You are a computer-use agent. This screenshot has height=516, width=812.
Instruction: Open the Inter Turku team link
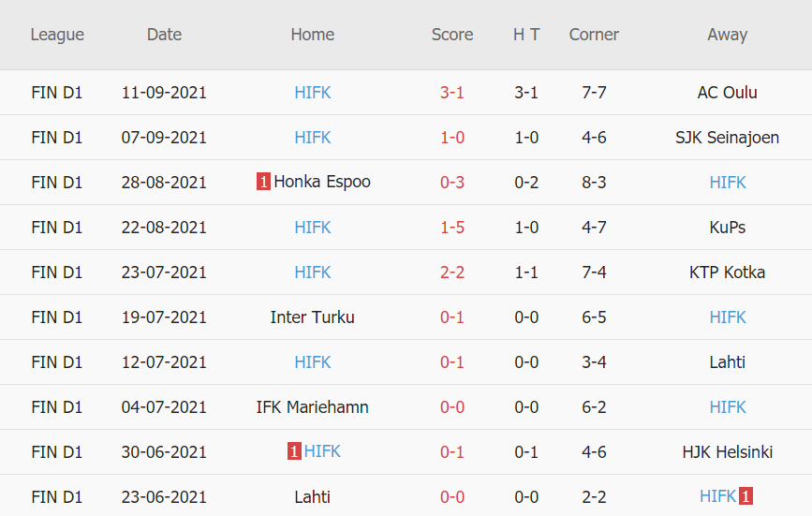[x=313, y=317]
